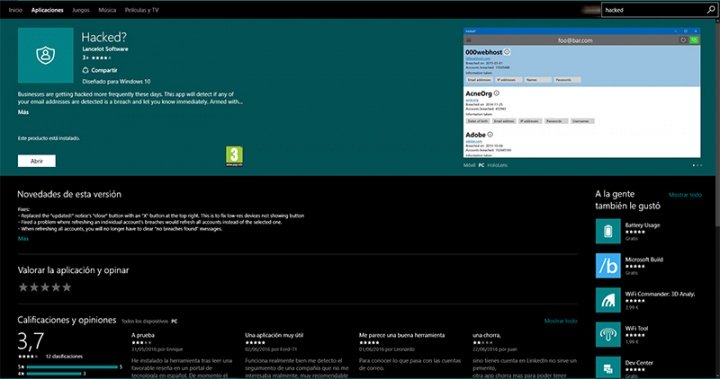The height and width of the screenshot is (379, 720).
Task: Open the Inicio tab
Action: (16, 10)
